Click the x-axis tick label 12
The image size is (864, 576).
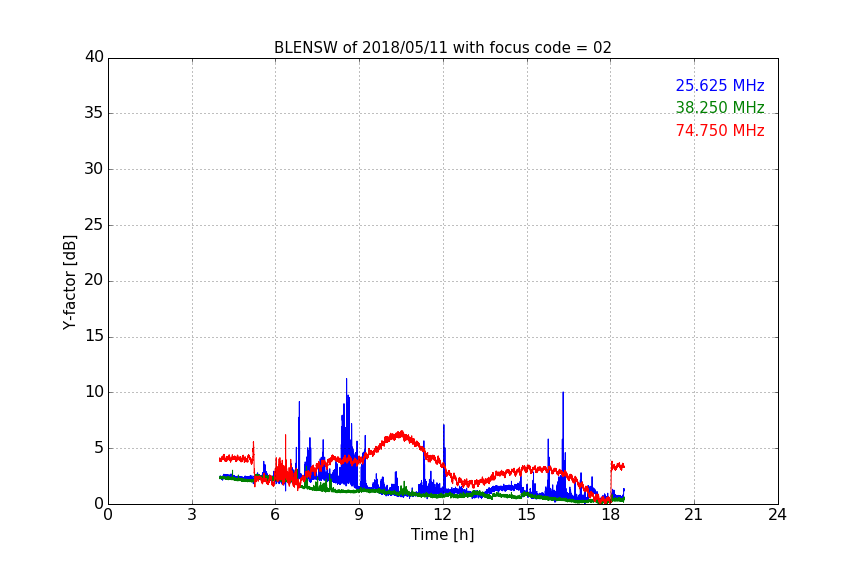click(x=443, y=515)
